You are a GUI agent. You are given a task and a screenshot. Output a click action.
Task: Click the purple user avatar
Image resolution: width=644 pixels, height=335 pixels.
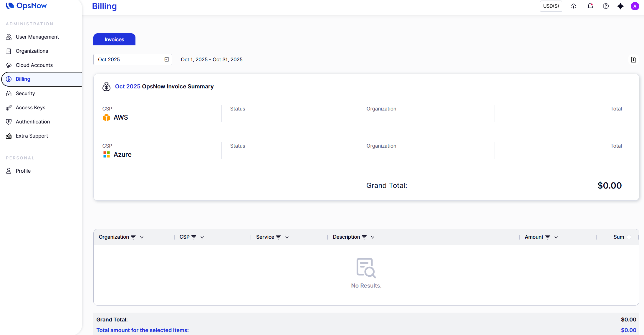coord(635,6)
